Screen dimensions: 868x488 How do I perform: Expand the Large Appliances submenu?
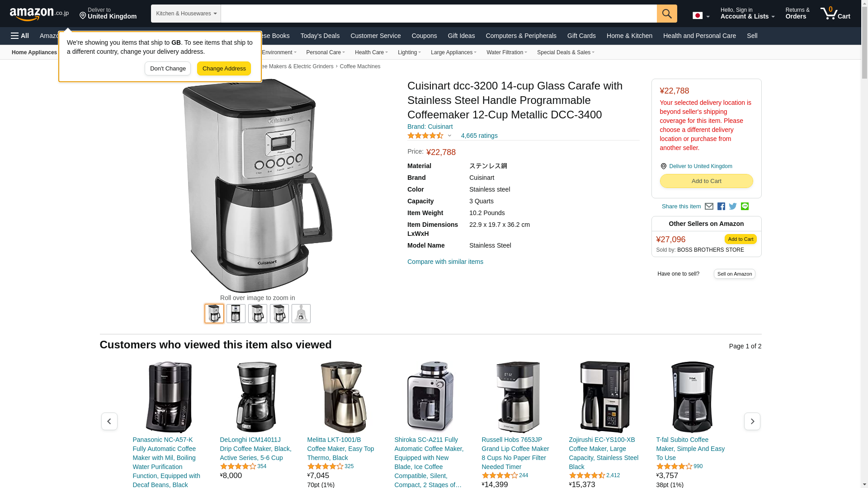pos(453,52)
